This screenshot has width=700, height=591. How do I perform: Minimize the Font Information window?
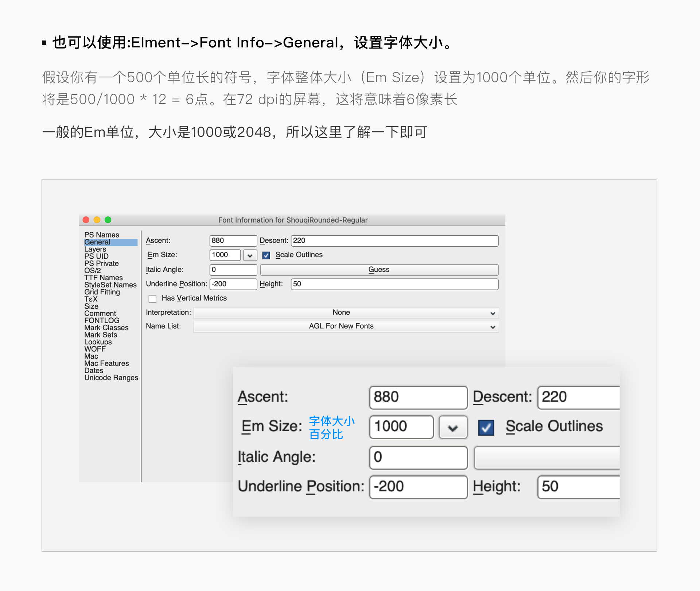97,220
